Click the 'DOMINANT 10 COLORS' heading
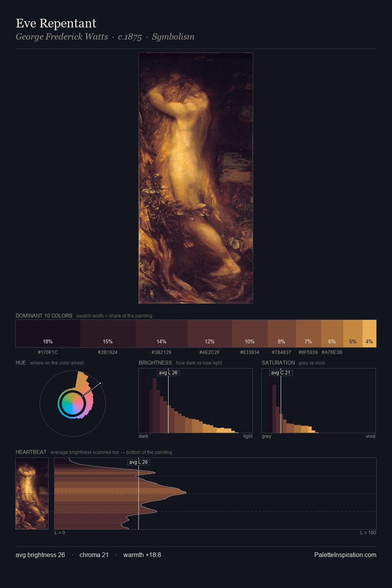This screenshot has width=392, height=588. [x=44, y=316]
